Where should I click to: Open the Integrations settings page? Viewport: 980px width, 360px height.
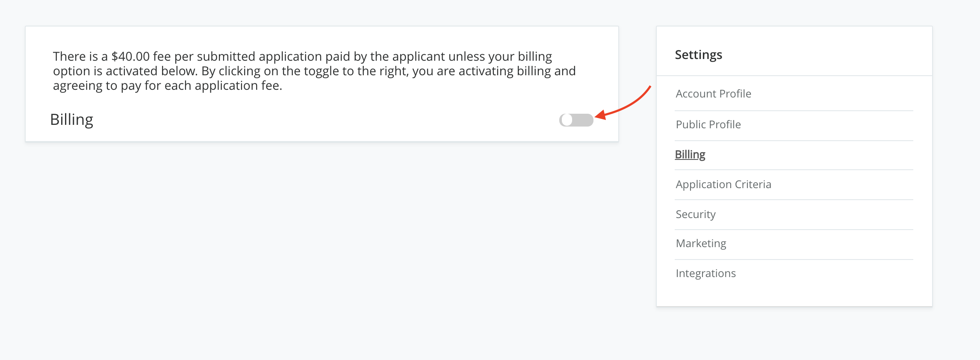tap(705, 273)
